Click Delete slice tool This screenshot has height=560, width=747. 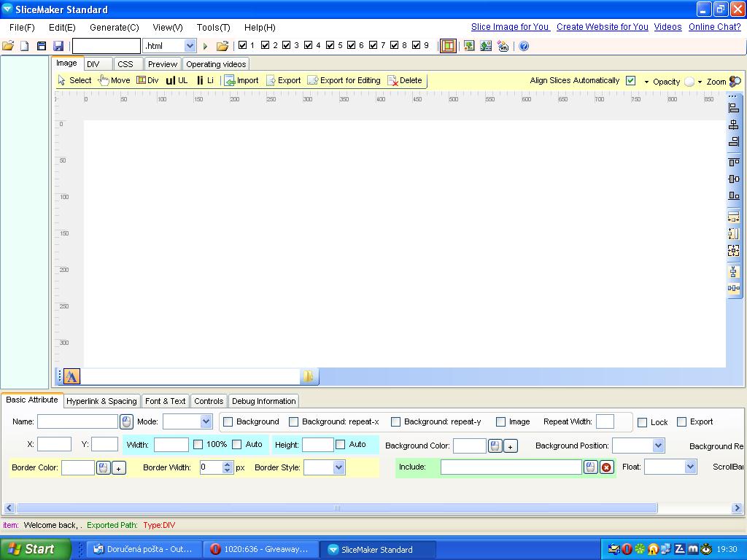point(405,80)
